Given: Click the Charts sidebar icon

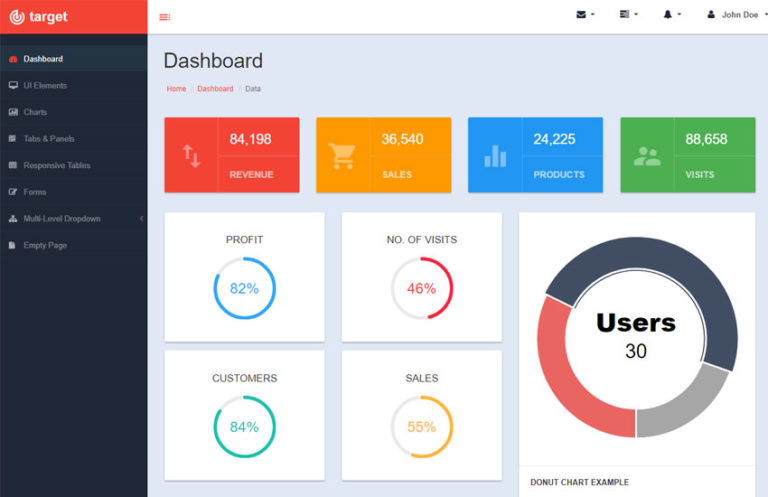Looking at the screenshot, I should click(x=13, y=112).
